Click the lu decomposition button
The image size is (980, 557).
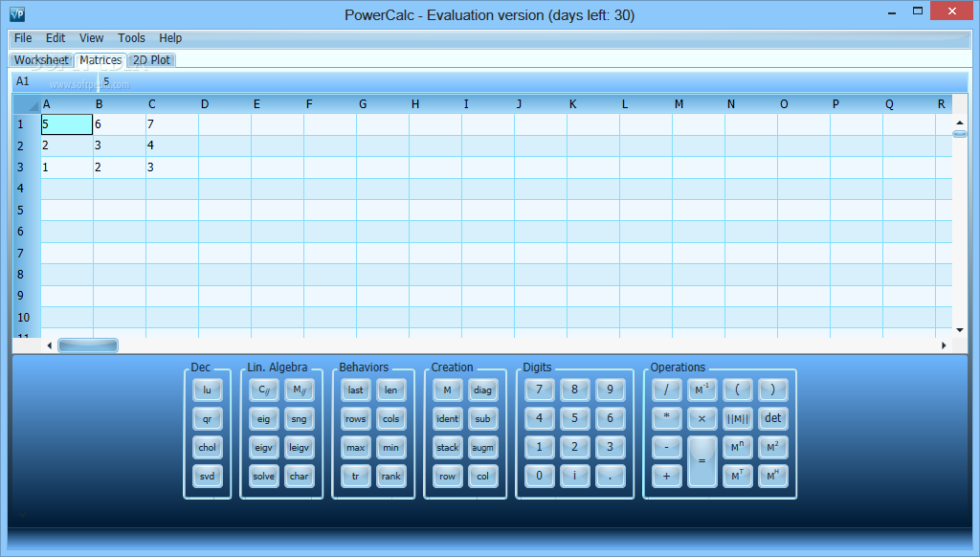(207, 390)
